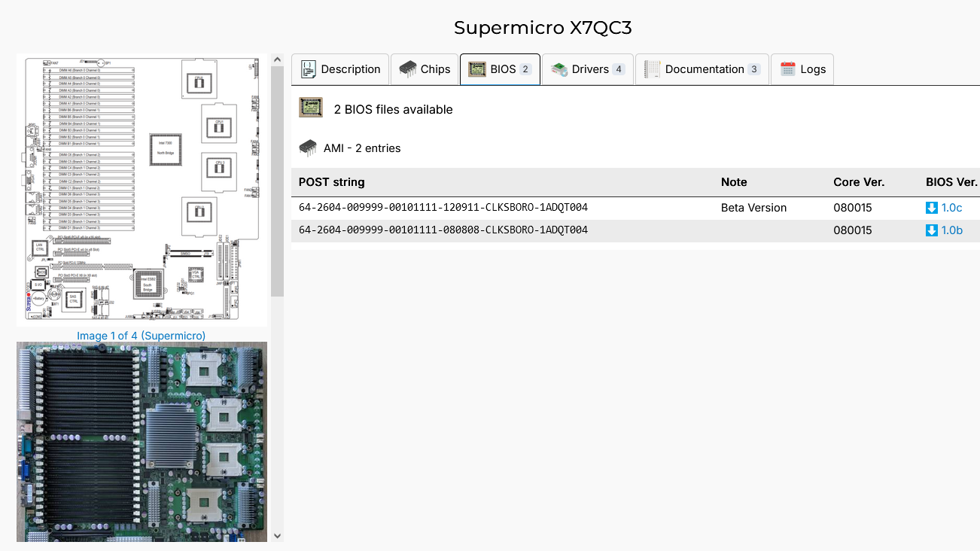Image resolution: width=980 pixels, height=551 pixels.
Task: Select the POST string ending 080808-CLKSBORO-1ADQT004
Action: (x=443, y=230)
